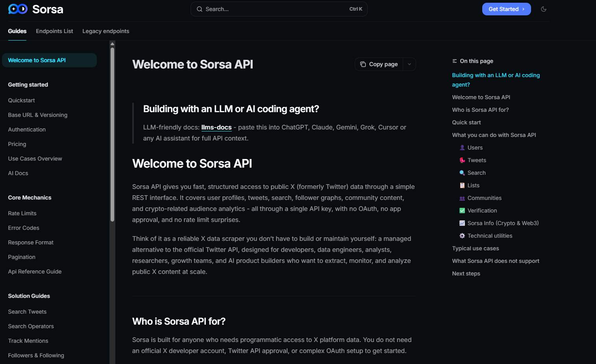
Task: Select Welcome to Sorsa API sidebar item
Action: tap(49, 60)
